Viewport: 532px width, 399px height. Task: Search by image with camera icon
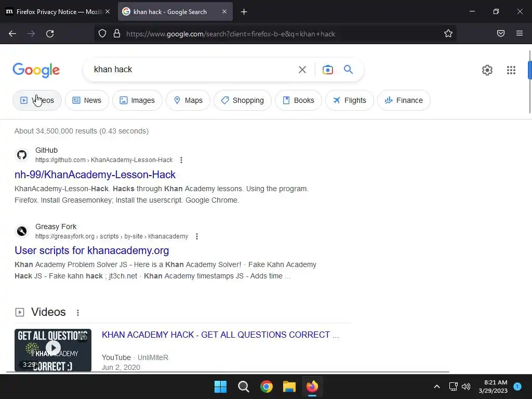327,70
